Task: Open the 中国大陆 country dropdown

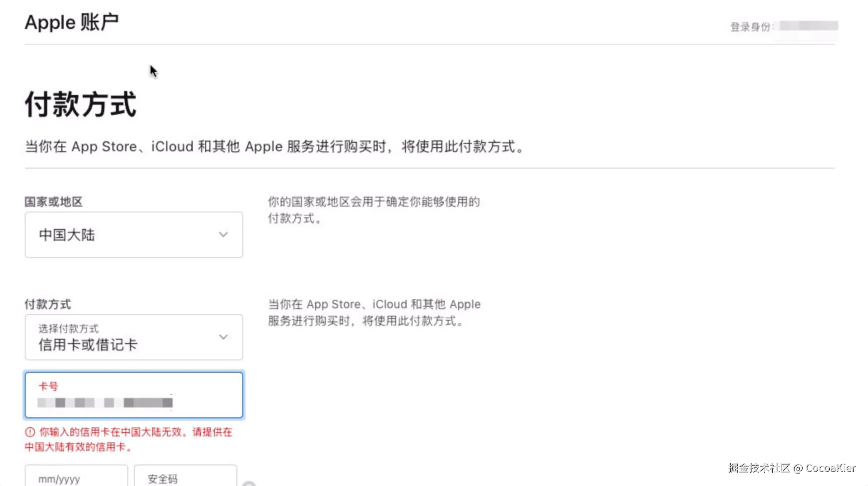Action: coord(133,235)
